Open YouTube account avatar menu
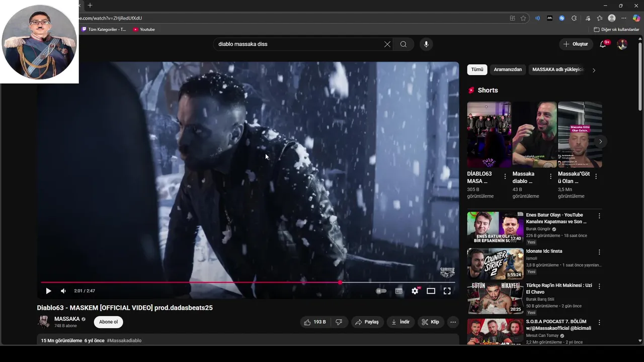 622,44
